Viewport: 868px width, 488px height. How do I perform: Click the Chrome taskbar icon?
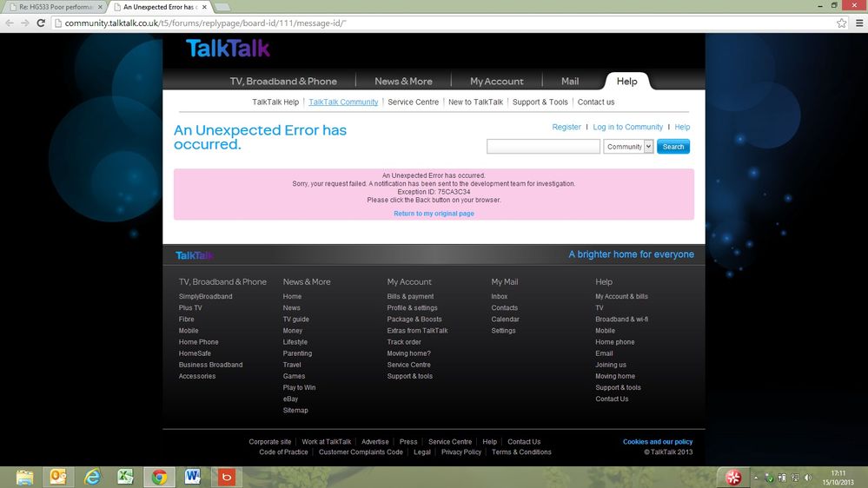tap(159, 477)
